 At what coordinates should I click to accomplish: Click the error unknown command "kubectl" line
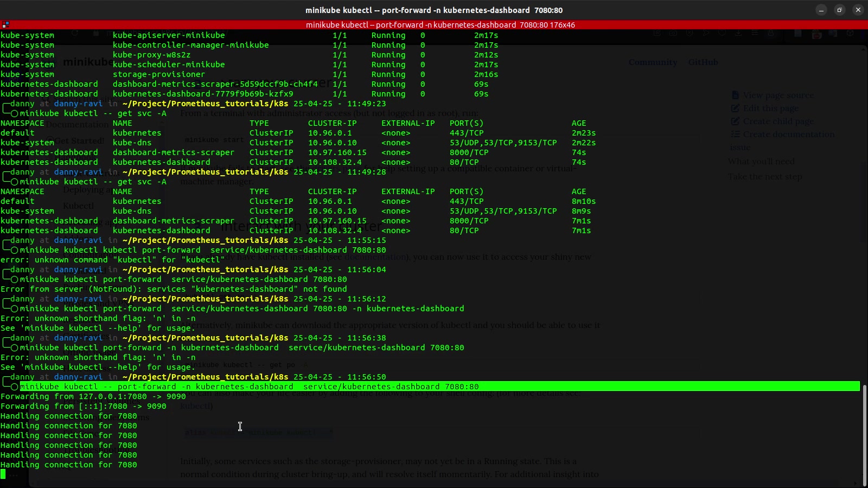(113, 260)
